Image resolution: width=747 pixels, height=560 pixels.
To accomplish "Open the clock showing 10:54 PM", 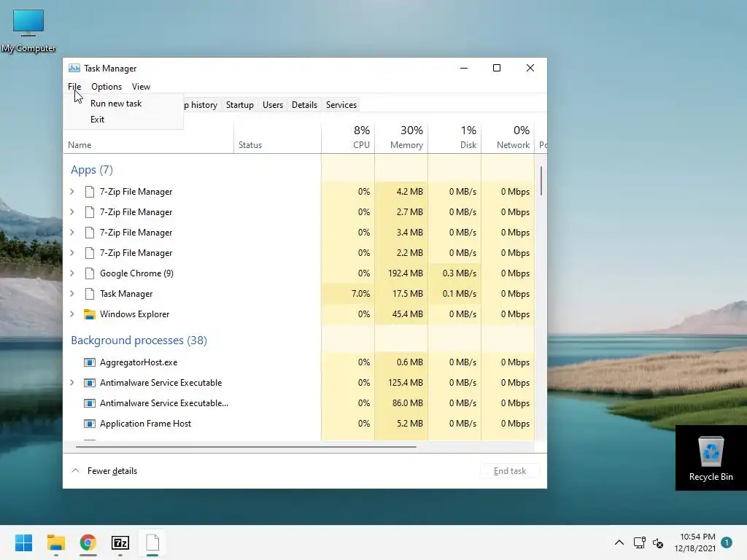I will (x=694, y=542).
